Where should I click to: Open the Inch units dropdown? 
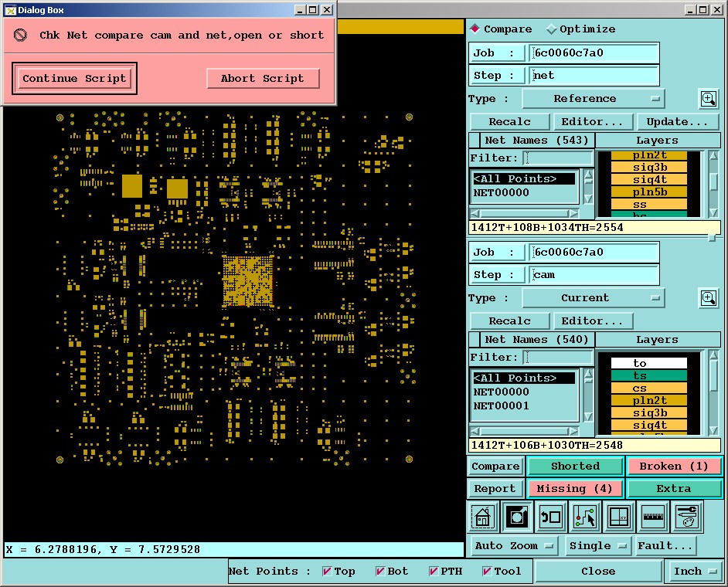(x=695, y=572)
